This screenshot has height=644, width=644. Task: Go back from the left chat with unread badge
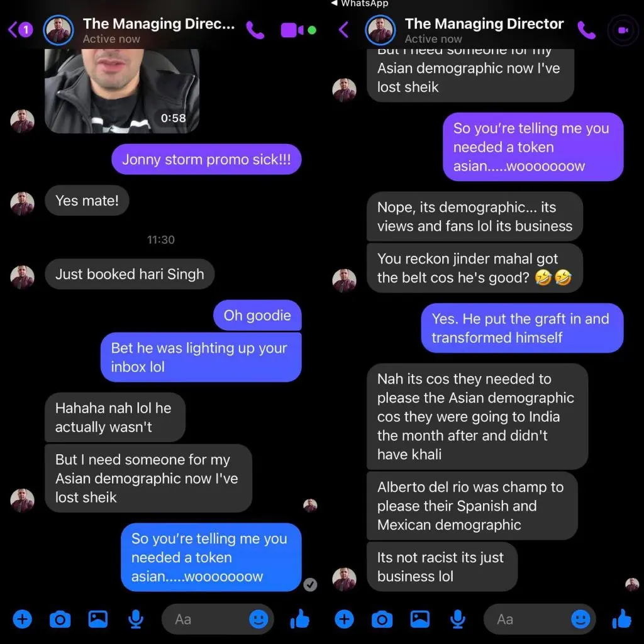[20, 30]
